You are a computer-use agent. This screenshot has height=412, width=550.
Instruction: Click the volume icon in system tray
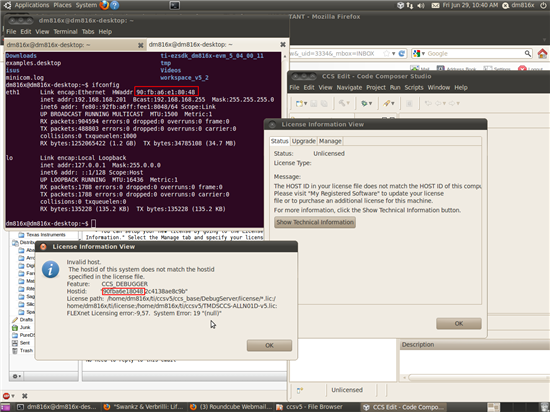421,5
